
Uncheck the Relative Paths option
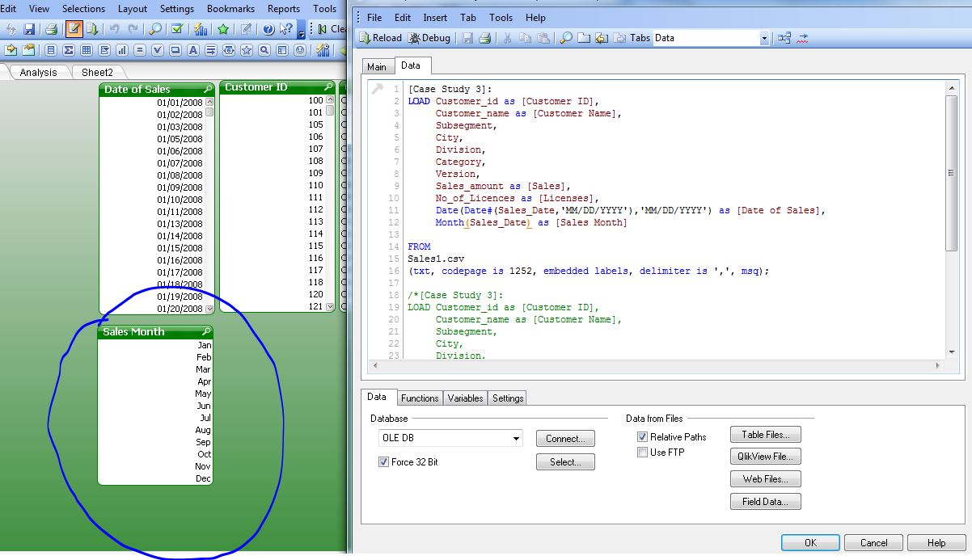pyautogui.click(x=642, y=436)
